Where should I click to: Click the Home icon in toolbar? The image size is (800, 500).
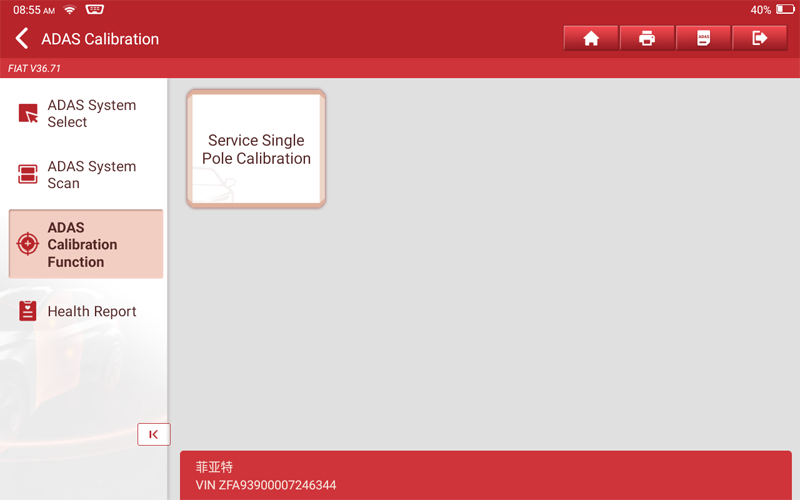[591, 38]
